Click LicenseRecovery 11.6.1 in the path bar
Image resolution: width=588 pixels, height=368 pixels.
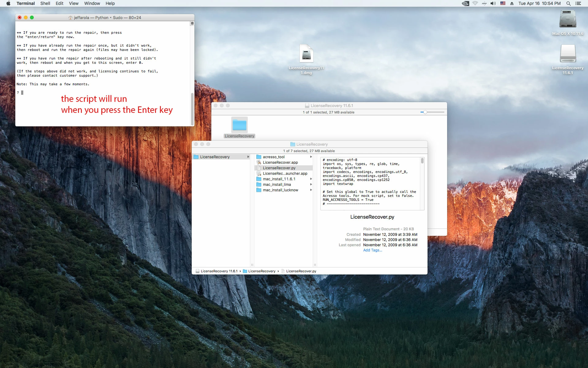tap(219, 271)
